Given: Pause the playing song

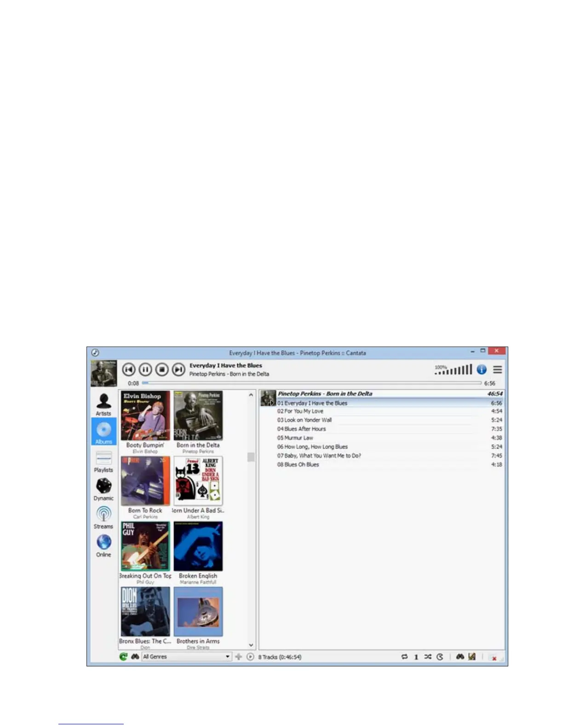Looking at the screenshot, I should [145, 370].
